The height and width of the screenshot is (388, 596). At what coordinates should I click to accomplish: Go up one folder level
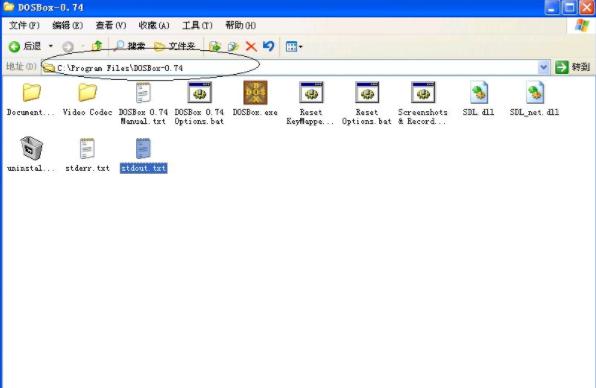(x=97, y=46)
